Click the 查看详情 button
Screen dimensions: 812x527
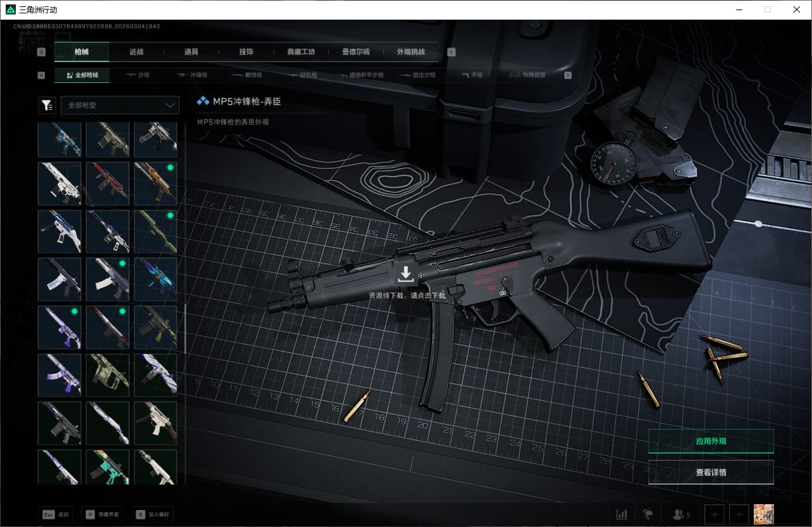pyautogui.click(x=711, y=473)
